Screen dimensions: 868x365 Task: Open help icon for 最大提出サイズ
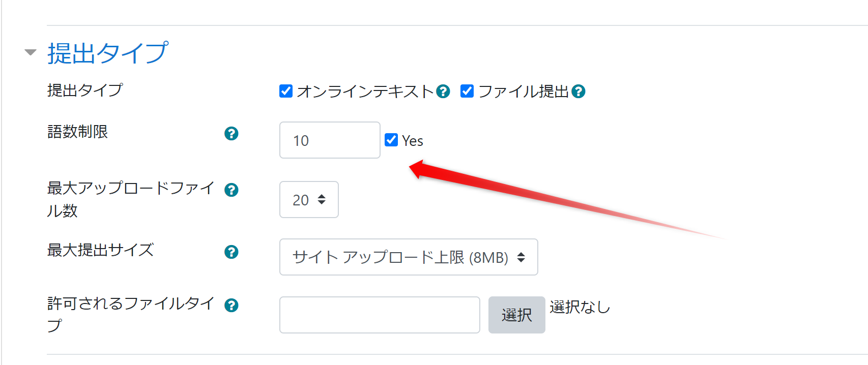[232, 252]
